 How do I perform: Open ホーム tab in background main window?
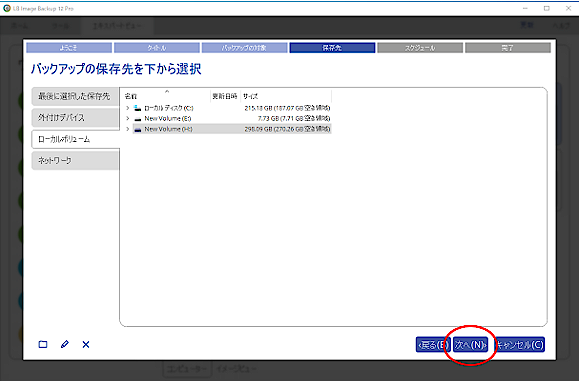click(19, 25)
